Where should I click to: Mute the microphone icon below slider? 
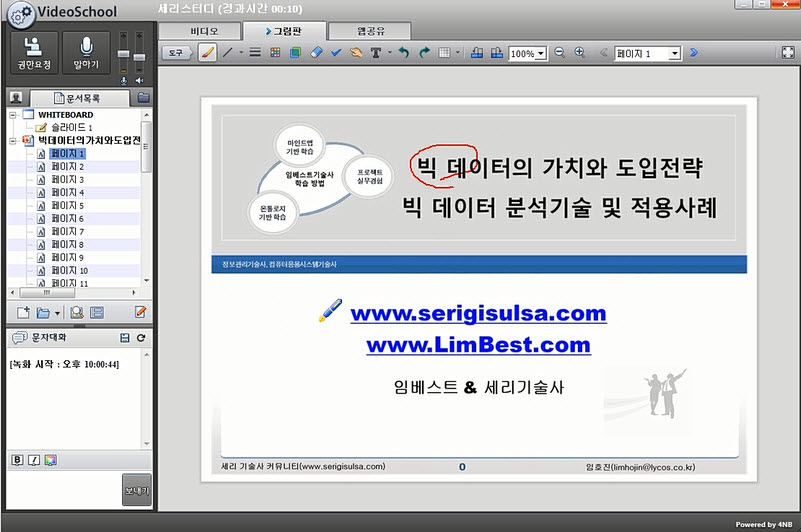[123, 81]
